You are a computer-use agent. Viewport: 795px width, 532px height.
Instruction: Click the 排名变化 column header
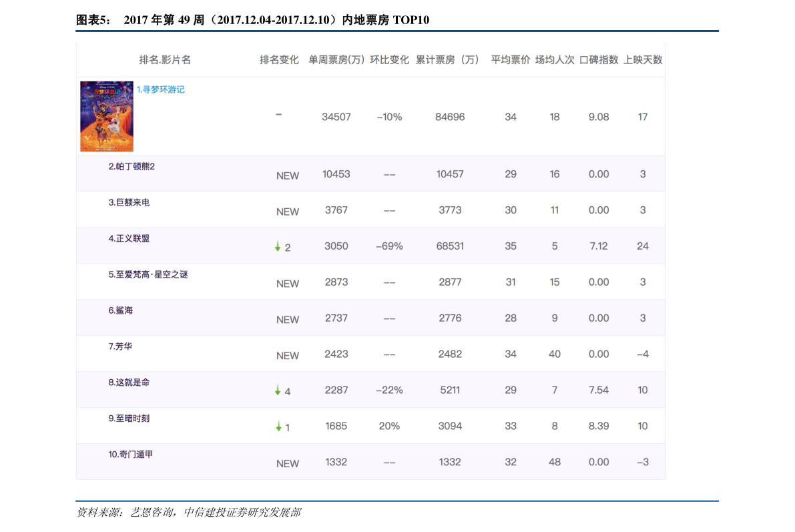click(x=279, y=60)
